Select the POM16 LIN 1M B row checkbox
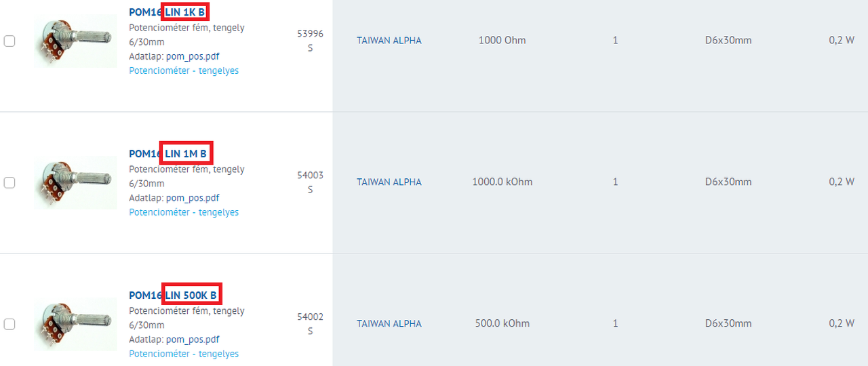The image size is (868, 366). pos(9,182)
